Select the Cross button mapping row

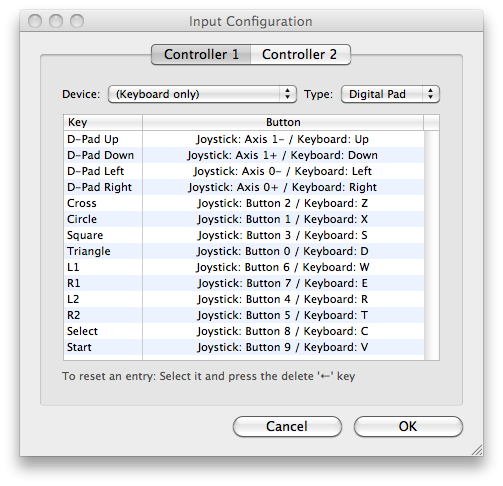coord(244,203)
